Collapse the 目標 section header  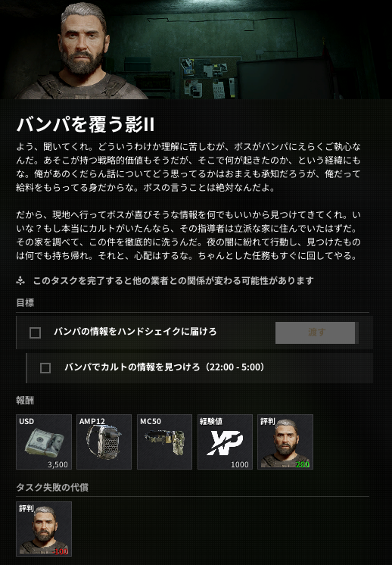[x=25, y=303]
